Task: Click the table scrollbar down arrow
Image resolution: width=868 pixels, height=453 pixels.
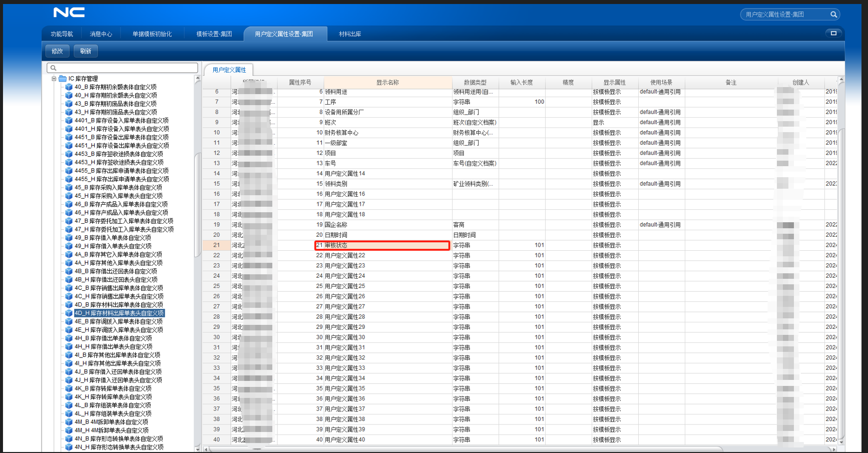Action: tap(841, 442)
